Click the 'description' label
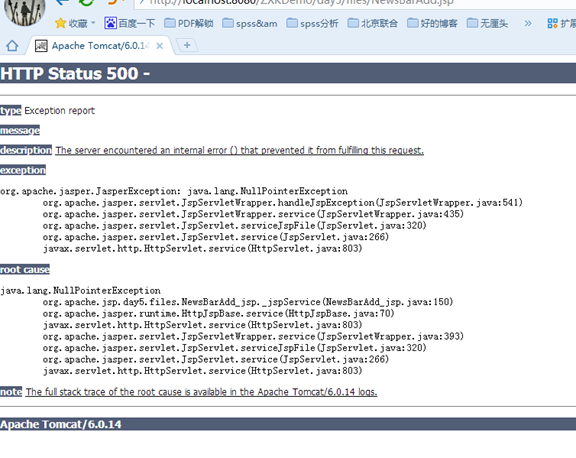This screenshot has height=458, width=576. click(x=26, y=150)
